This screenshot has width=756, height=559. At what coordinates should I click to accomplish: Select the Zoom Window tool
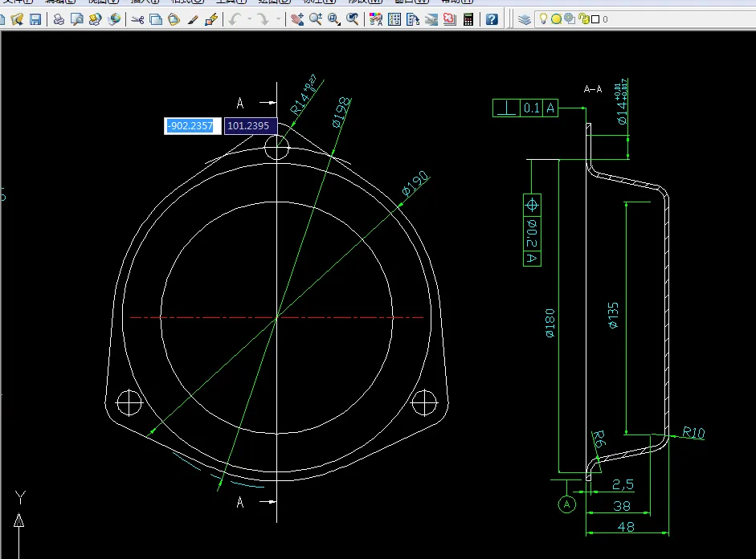click(334, 19)
